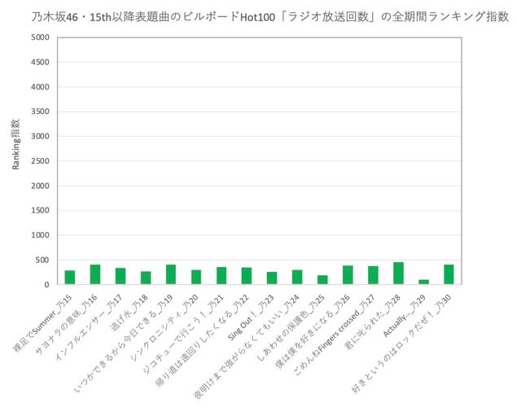Select the シンクロニシティ_乃20 bar

click(x=196, y=277)
